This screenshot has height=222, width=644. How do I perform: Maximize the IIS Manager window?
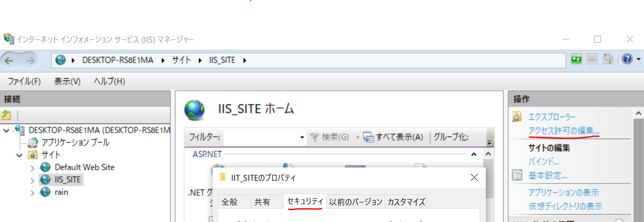click(x=597, y=39)
